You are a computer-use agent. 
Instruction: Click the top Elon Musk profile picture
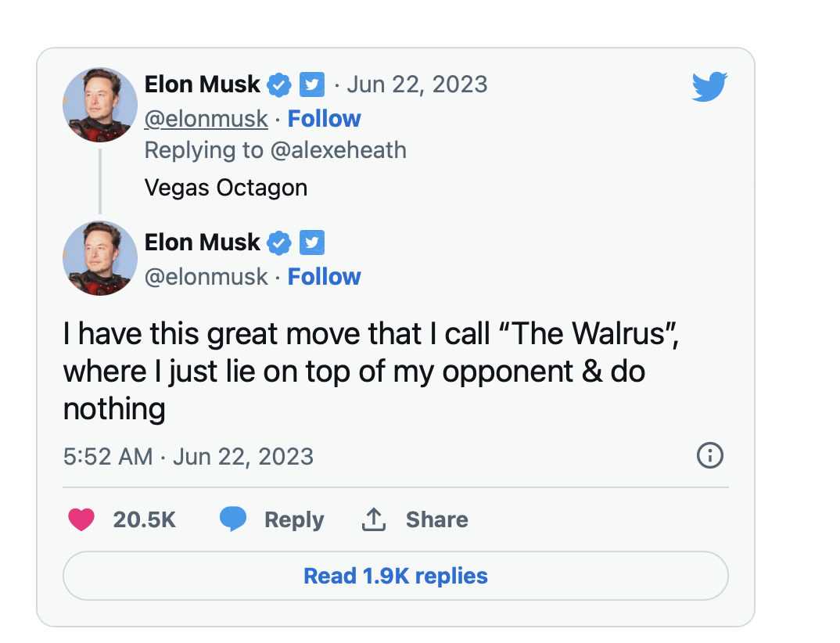(99, 105)
